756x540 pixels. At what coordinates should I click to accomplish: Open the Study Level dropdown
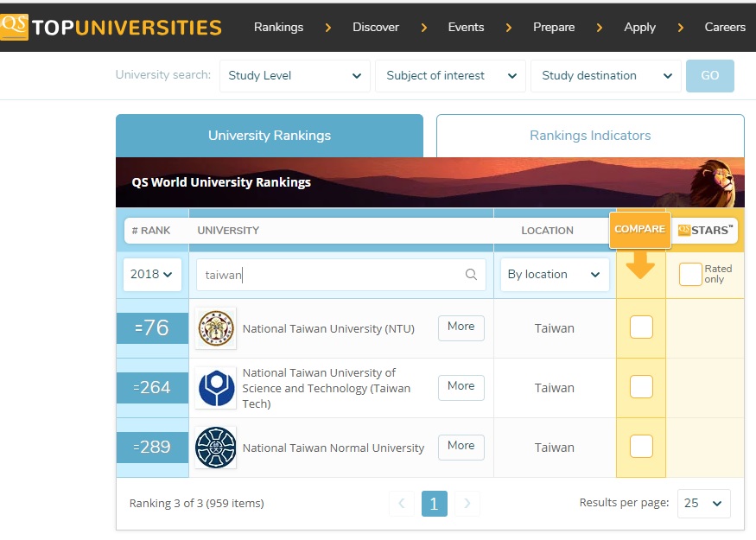point(295,76)
